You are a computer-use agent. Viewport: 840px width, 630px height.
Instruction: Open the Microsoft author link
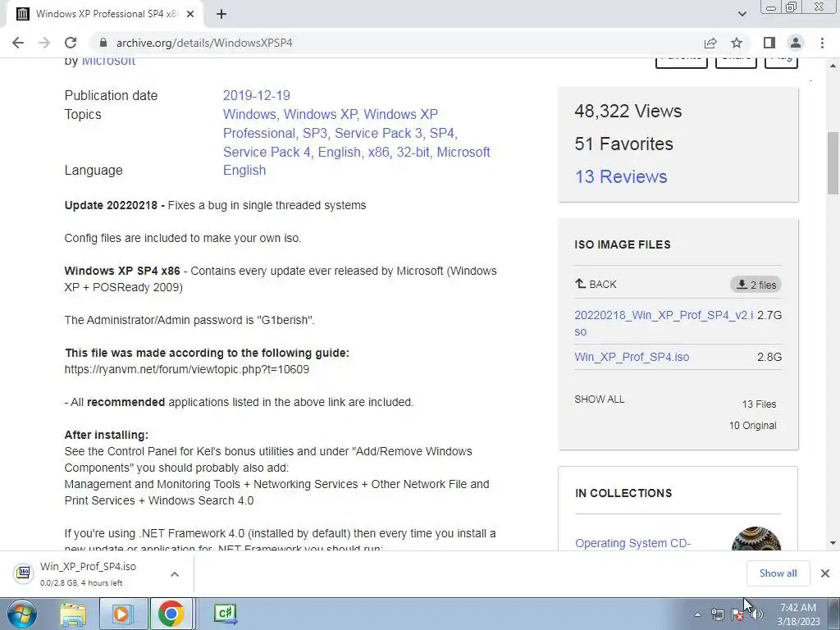point(108,61)
